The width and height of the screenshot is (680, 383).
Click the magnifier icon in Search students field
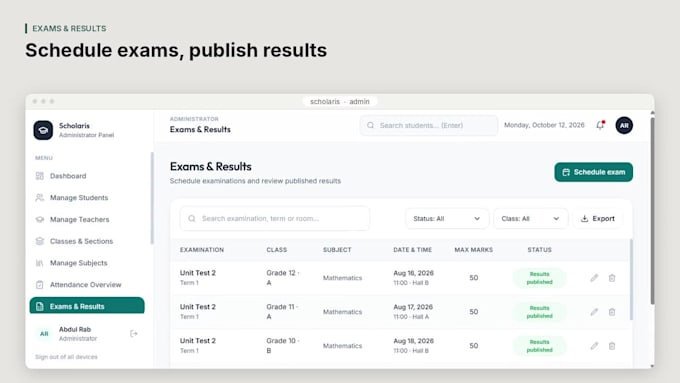[370, 125]
